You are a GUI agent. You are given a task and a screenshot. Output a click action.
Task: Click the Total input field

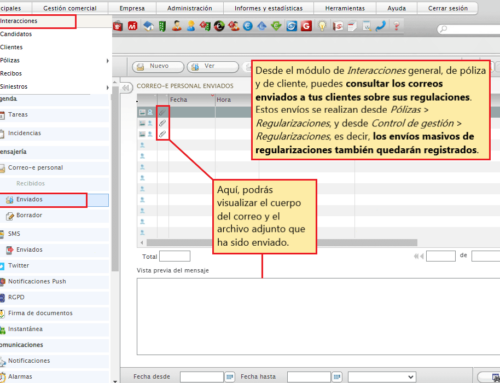175,256
